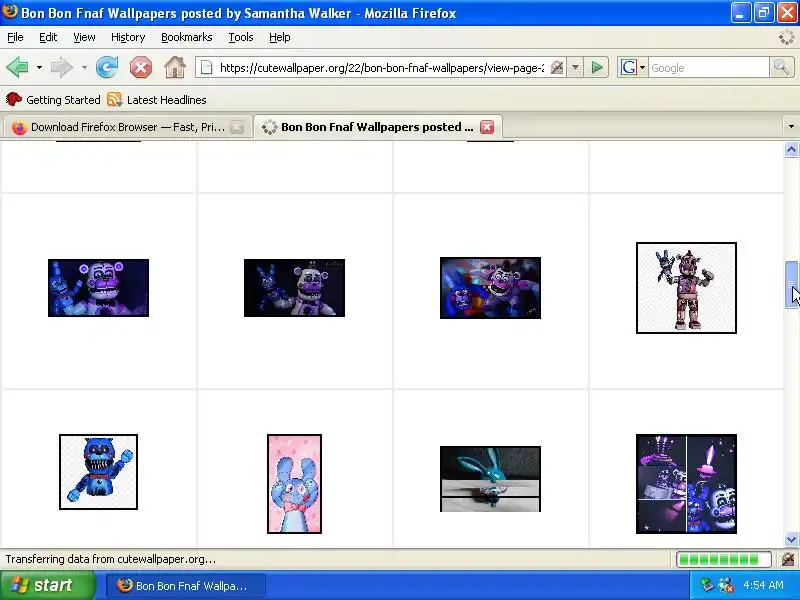This screenshot has width=800, height=600.
Task: Open the list all tabs dropdown
Action: [x=791, y=126]
